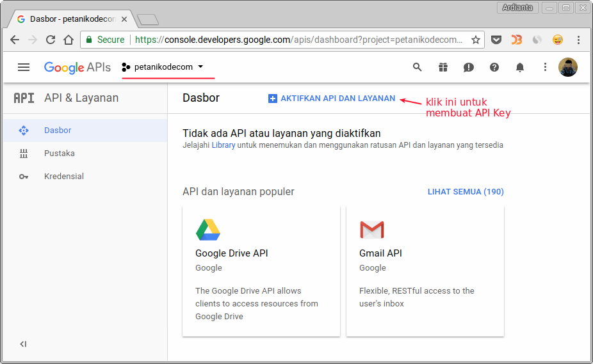Click the Google Drive API description text

click(x=256, y=303)
